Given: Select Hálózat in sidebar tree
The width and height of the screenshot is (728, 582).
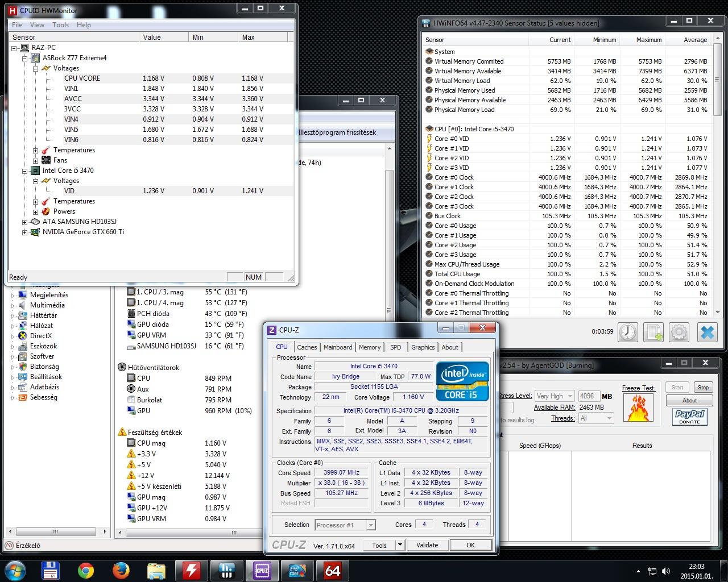Looking at the screenshot, I should 42,326.
